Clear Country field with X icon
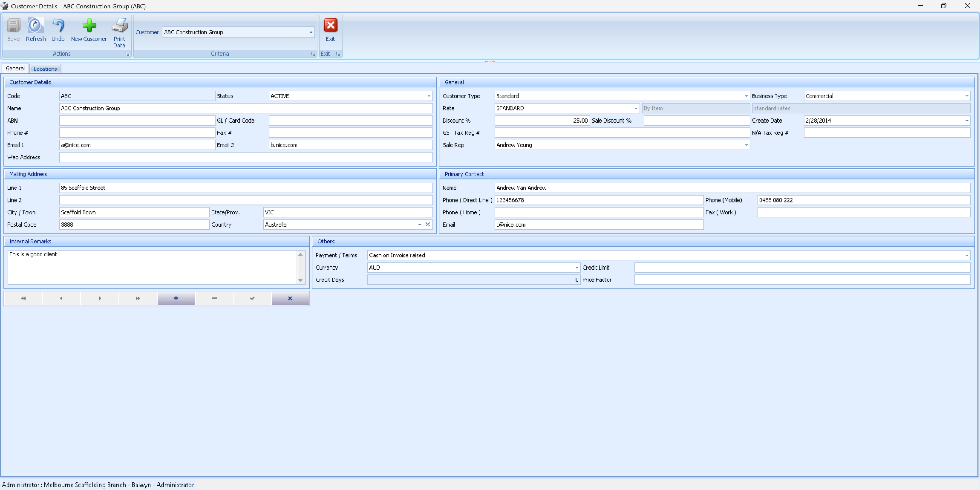The image size is (980, 490). coord(428,225)
